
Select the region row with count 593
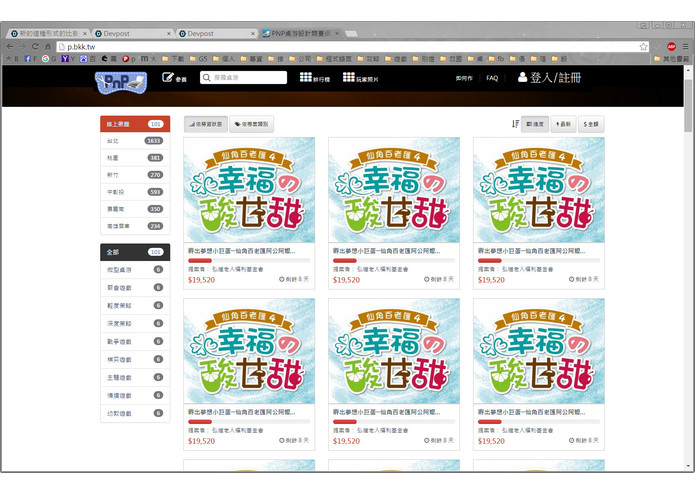[135, 192]
